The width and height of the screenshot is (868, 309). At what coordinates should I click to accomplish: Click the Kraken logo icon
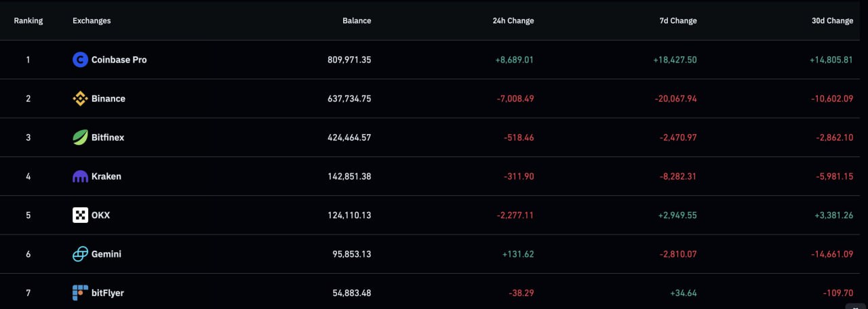pos(80,176)
